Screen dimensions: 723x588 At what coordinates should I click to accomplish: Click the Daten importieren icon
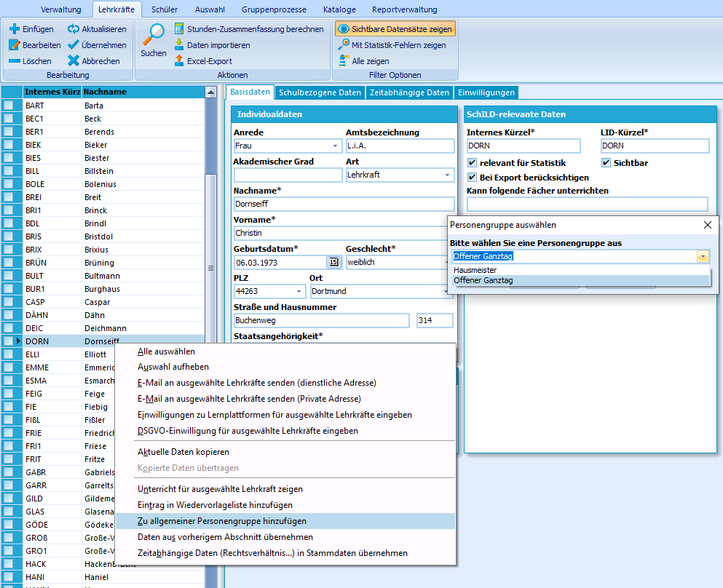[x=179, y=45]
